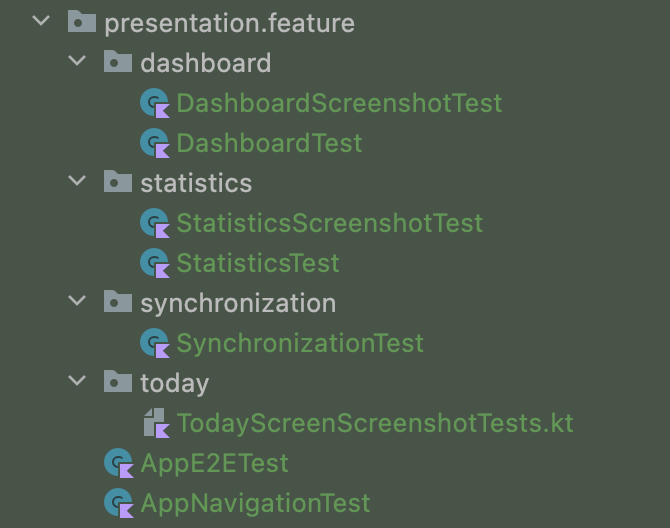Collapse the today folder chevron
This screenshot has height=528, width=670.
[77, 381]
